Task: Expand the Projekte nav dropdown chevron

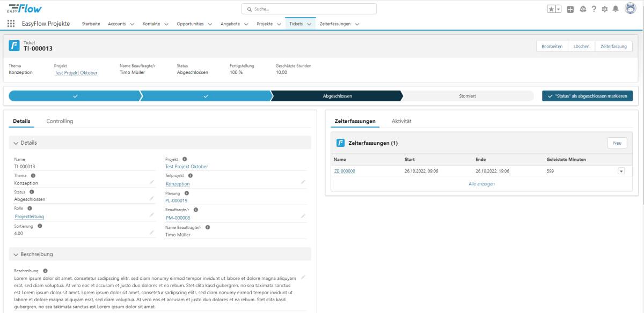Action: [x=279, y=24]
